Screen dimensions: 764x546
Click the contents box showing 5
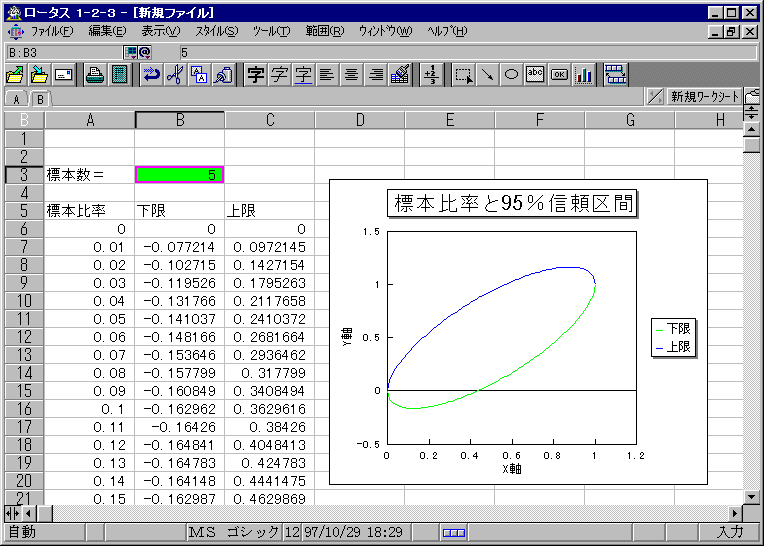click(x=467, y=52)
